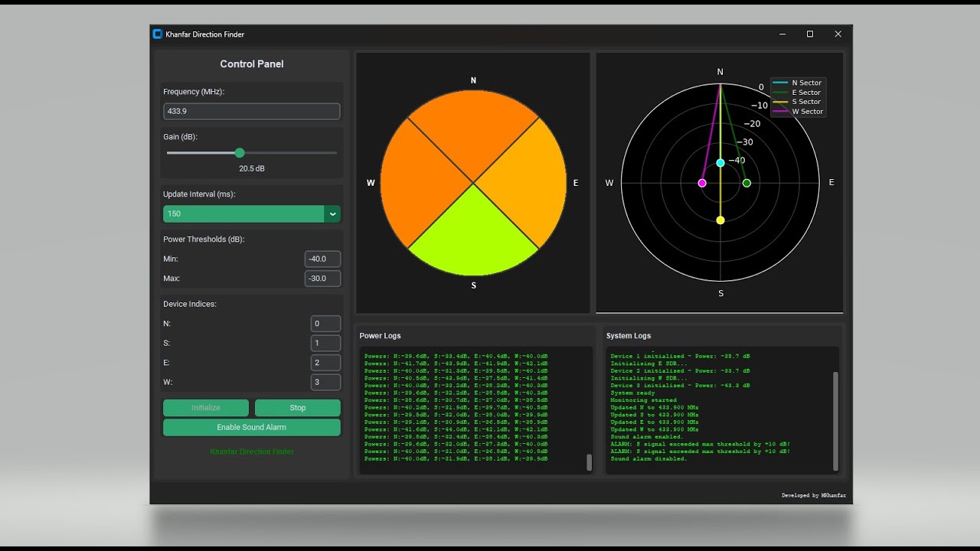The image size is (980, 551).
Task: Toggle the E Sector legend entry
Action: tap(803, 92)
